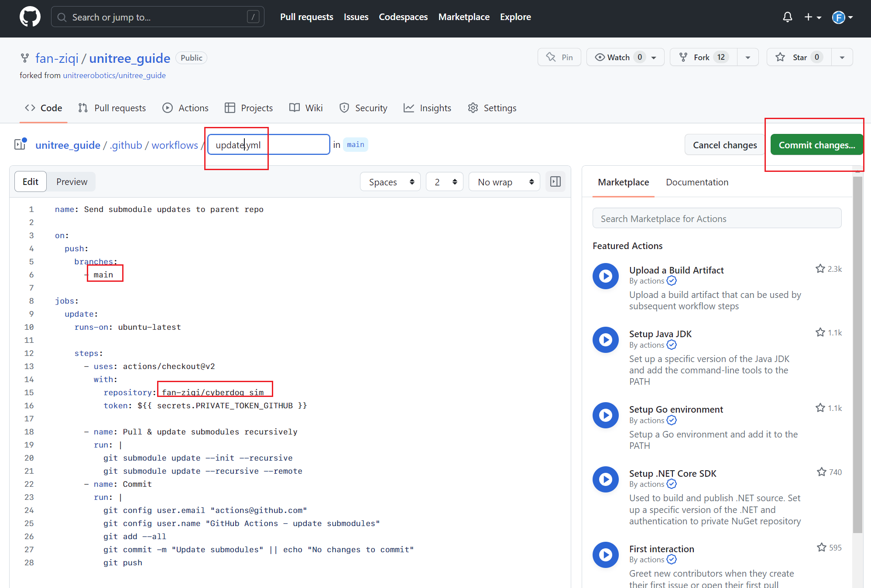Viewport: 871px width, 588px height.
Task: Open the Spaces indent mode dropdown
Action: pyautogui.click(x=390, y=182)
